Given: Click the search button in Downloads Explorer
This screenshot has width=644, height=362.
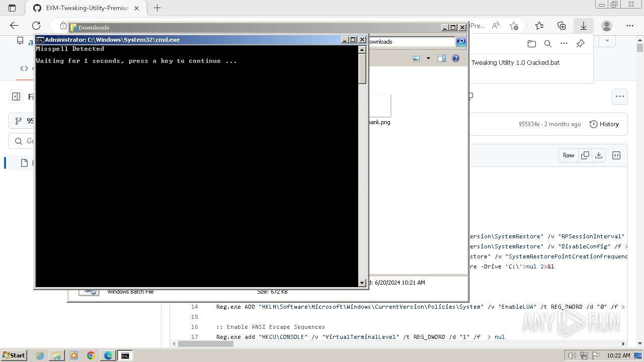Looking at the screenshot, I should click(x=460, y=42).
